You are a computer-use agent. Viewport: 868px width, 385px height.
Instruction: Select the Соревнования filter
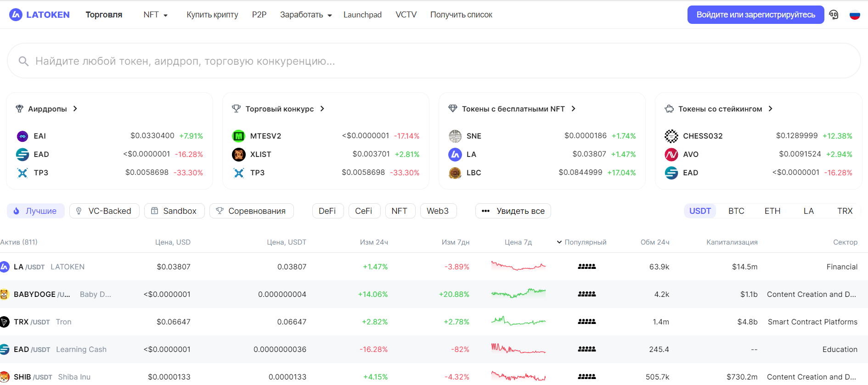point(251,211)
